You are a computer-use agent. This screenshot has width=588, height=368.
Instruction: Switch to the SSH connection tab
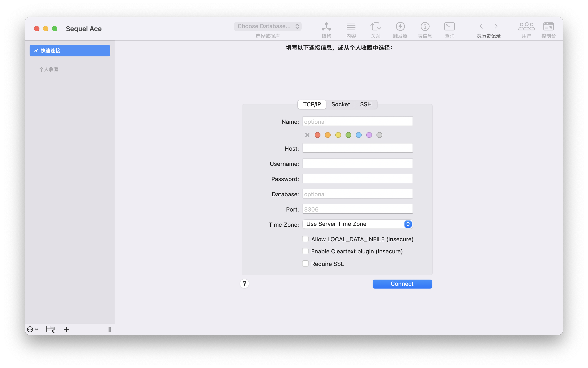pos(366,104)
